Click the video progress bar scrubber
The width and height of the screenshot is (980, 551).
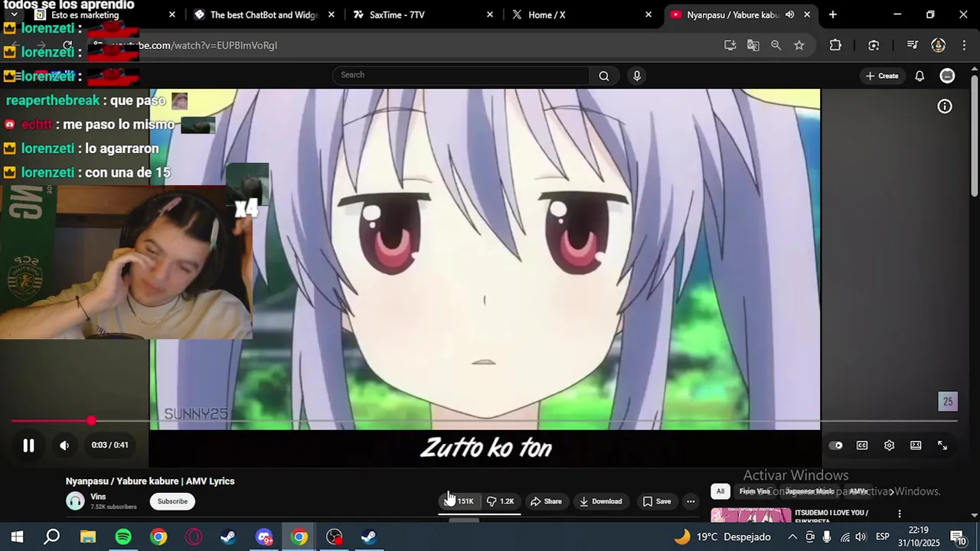point(92,421)
